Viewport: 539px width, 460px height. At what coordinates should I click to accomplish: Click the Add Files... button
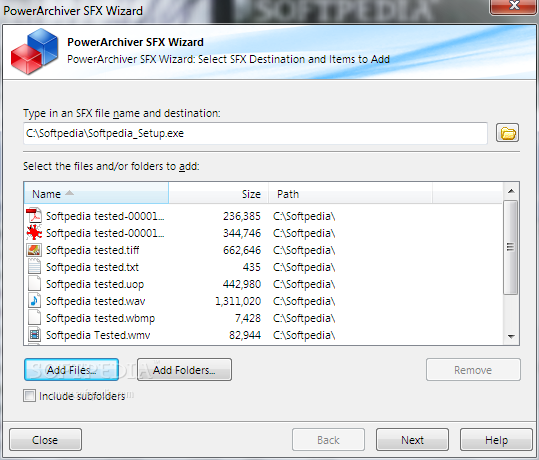point(72,370)
